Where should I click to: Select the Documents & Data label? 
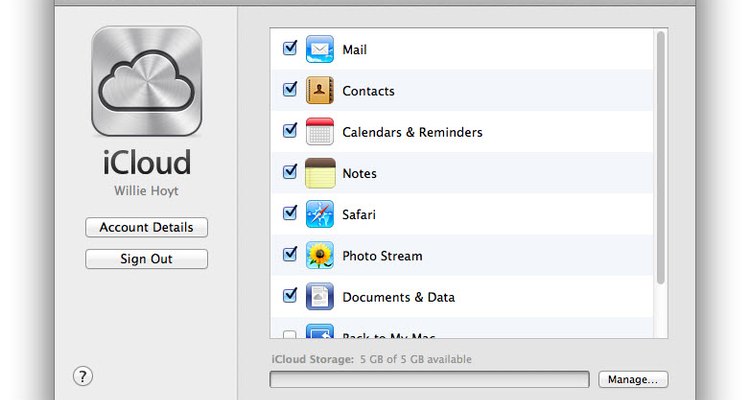398,297
